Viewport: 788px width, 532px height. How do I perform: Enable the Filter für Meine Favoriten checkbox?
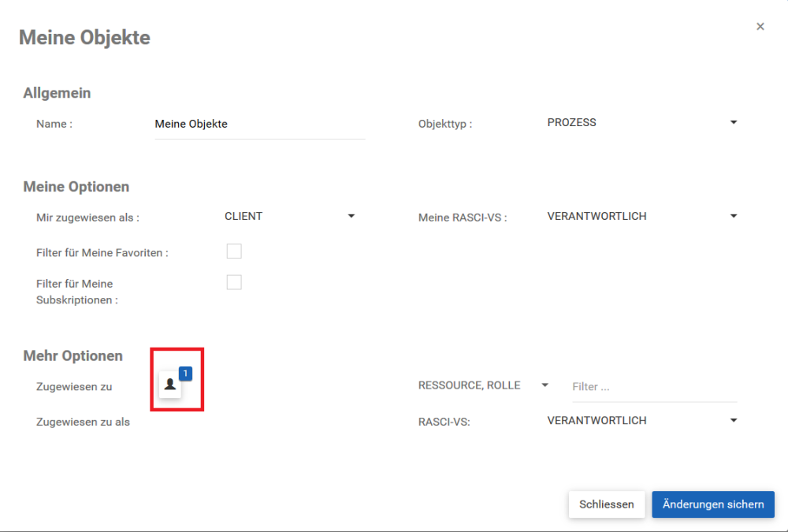pyautogui.click(x=234, y=251)
